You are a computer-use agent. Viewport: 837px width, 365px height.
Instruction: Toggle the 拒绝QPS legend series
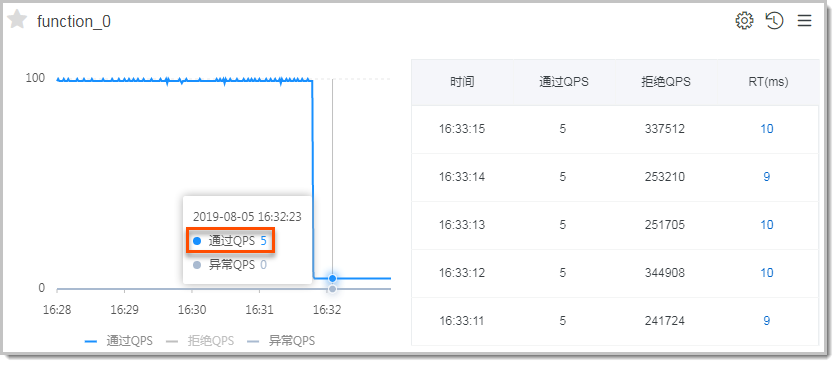pyautogui.click(x=200, y=340)
